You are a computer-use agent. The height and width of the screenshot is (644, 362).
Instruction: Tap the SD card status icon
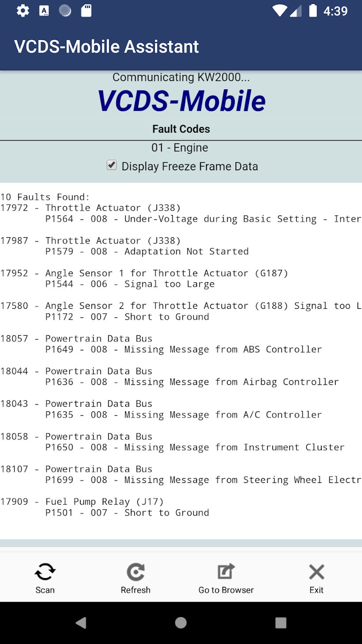pyautogui.click(x=86, y=11)
